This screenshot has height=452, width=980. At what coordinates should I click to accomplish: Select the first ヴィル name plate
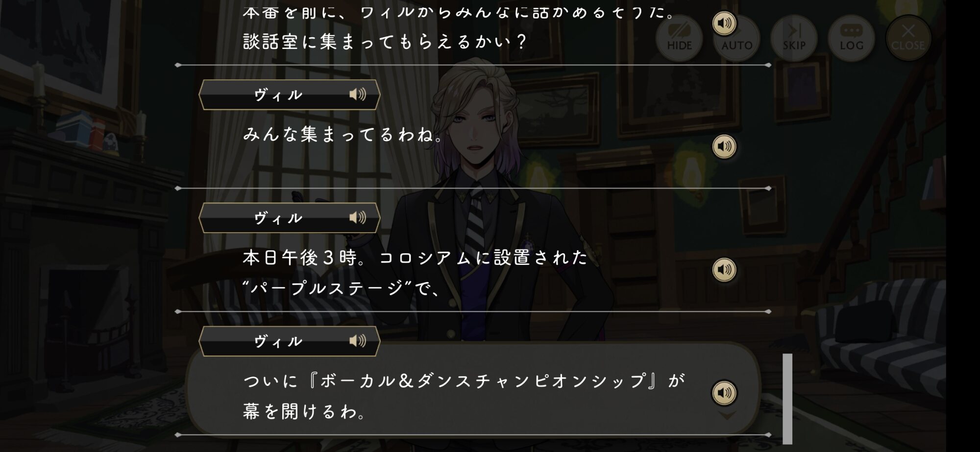coord(290,95)
